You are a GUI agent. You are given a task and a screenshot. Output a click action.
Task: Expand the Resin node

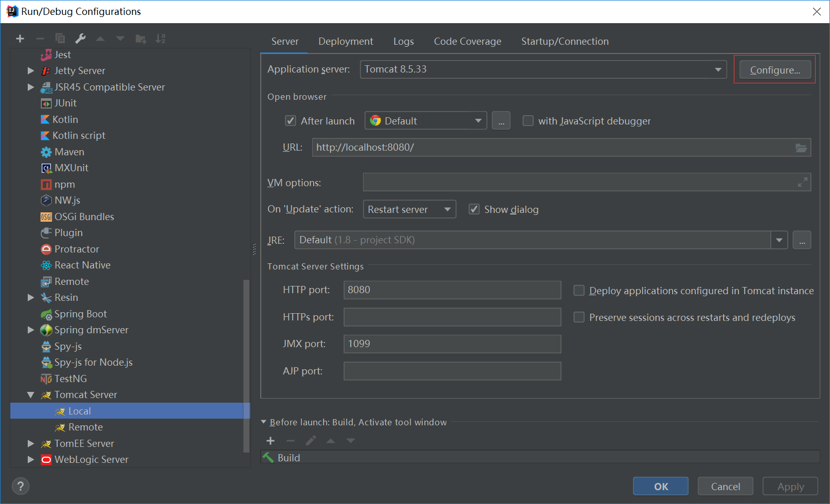(31, 297)
